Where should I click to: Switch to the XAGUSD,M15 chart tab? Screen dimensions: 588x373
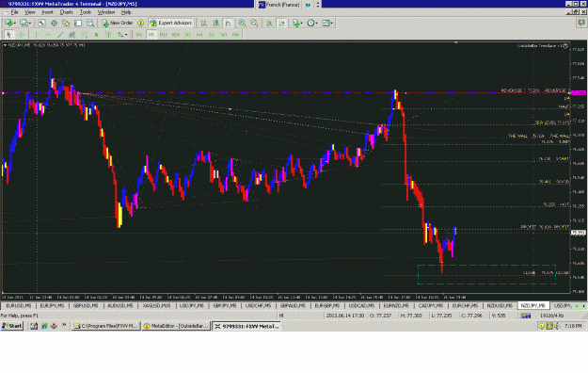156,306
